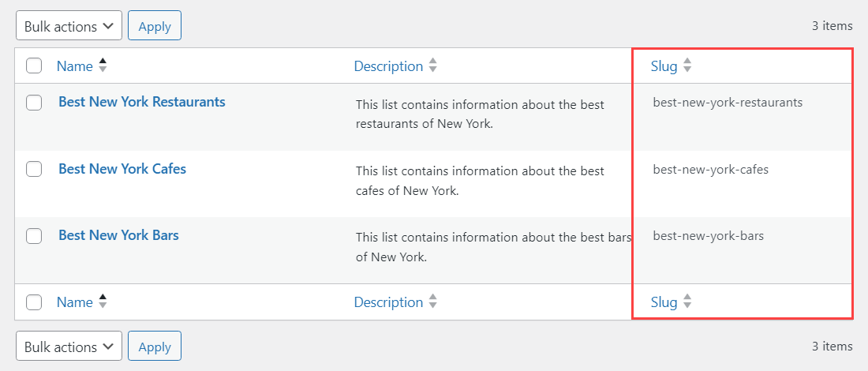This screenshot has height=371, width=868.
Task: Toggle the select-all checkbox in footer row
Action: click(34, 302)
